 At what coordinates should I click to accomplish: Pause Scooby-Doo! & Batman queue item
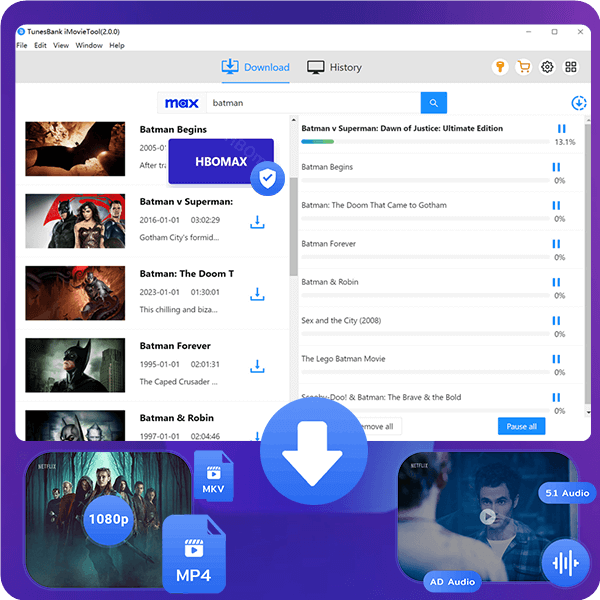pyautogui.click(x=556, y=397)
